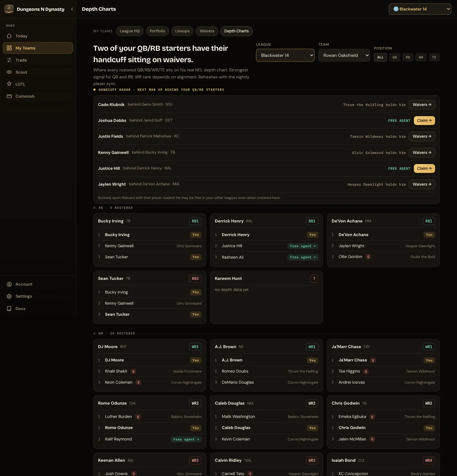
Task: Click the Docs book icon
Action: (x=9, y=308)
